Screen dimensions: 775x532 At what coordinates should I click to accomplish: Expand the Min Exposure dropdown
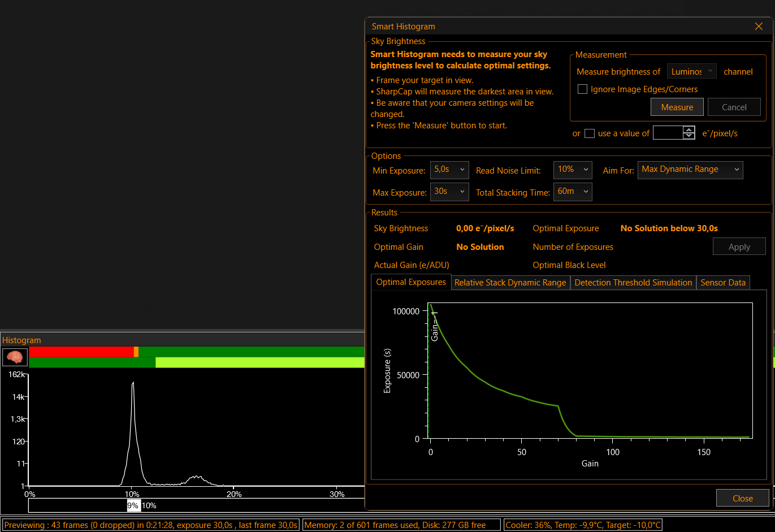pyautogui.click(x=449, y=170)
